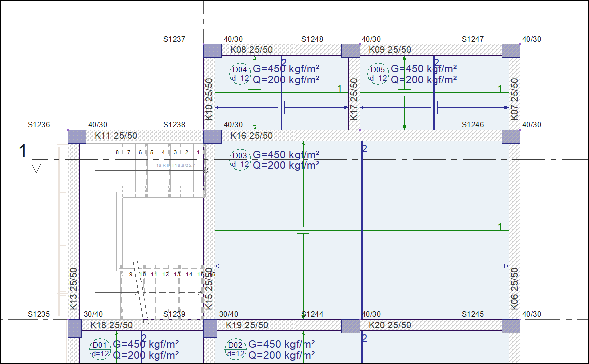Click the section marker number 1 above the triangle
This screenshot has height=364, width=589.
click(x=23, y=151)
